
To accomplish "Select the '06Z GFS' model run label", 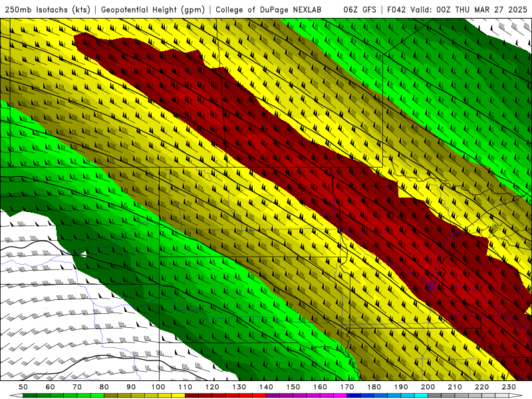I will click(360, 10).
